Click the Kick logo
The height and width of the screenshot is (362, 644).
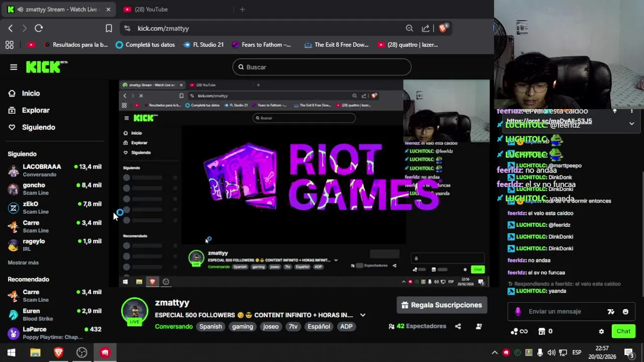point(46,67)
